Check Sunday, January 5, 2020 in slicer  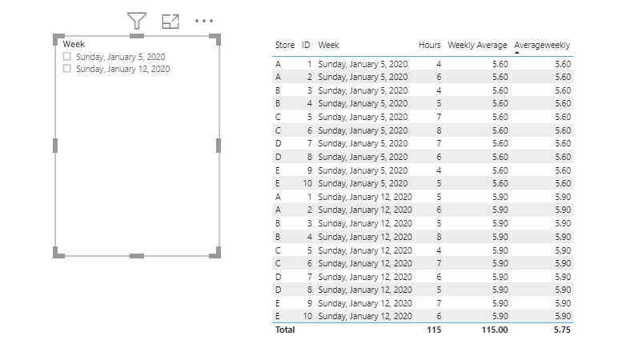[x=67, y=57]
